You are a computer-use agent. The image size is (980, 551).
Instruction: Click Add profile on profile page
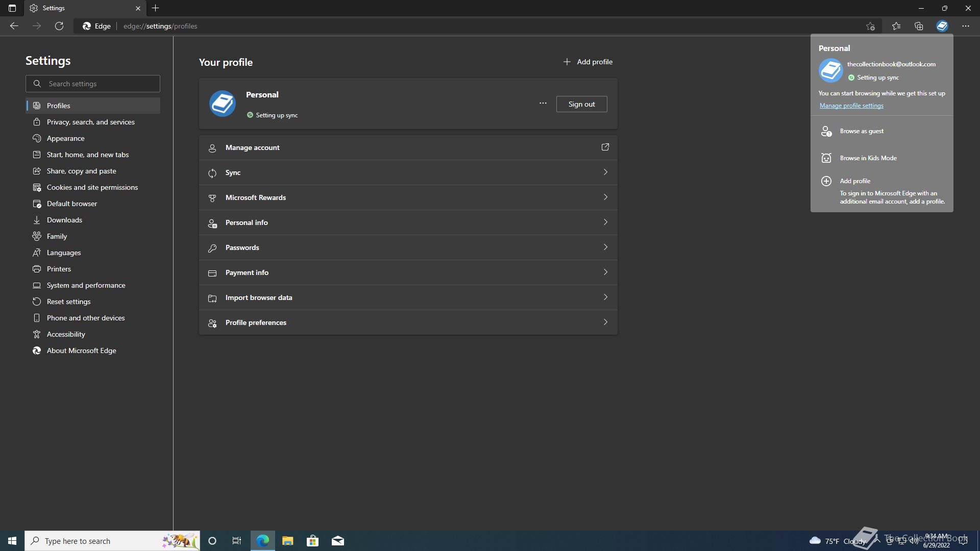(x=587, y=62)
